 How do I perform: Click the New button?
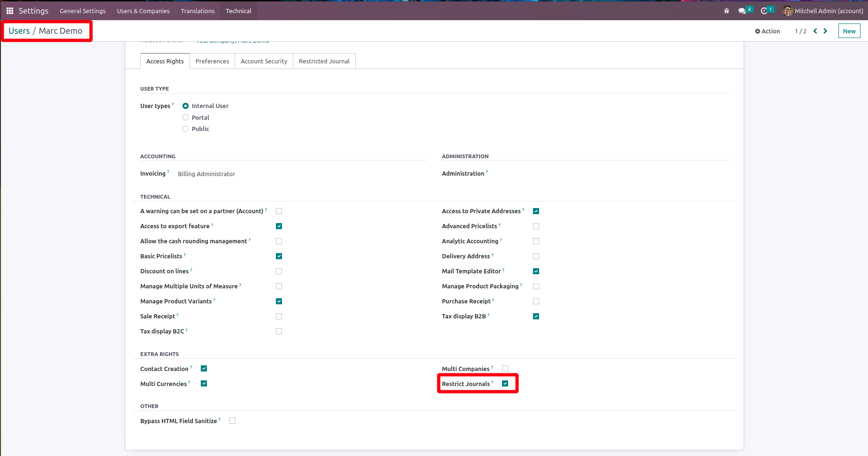tap(849, 31)
